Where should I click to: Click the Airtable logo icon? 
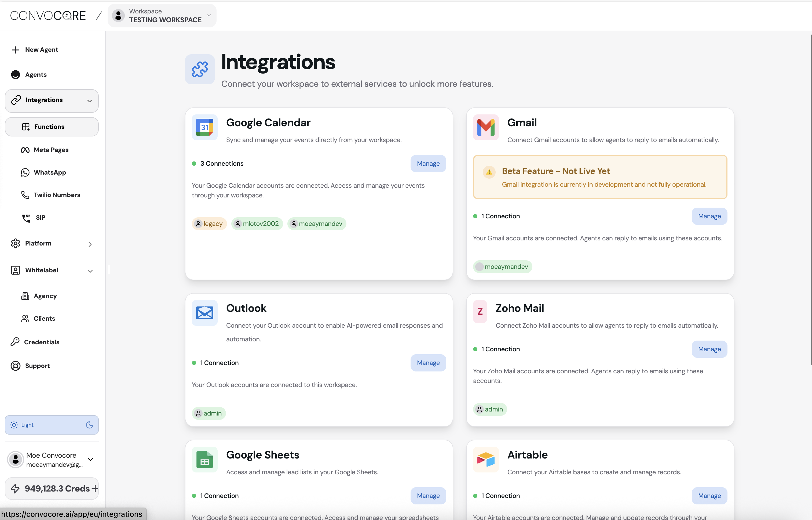(x=485, y=459)
